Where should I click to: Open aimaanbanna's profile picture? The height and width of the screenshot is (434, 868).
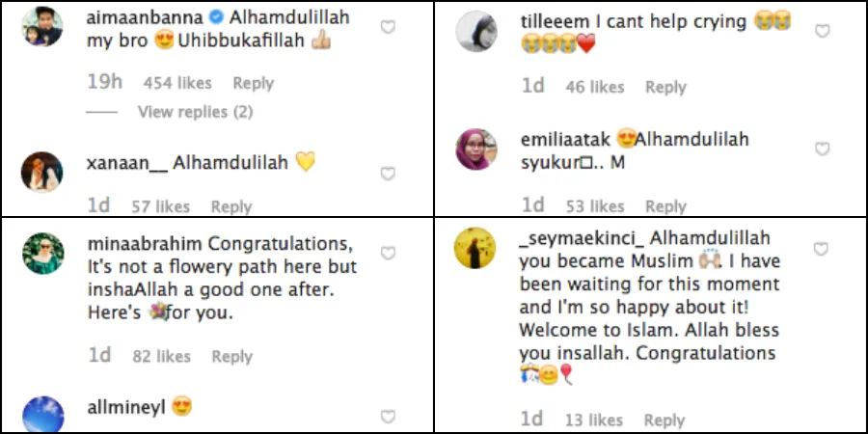(x=42, y=27)
